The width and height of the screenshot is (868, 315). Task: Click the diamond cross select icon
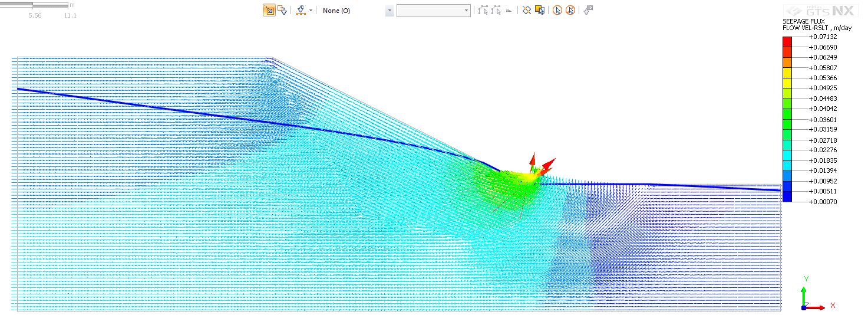click(527, 11)
